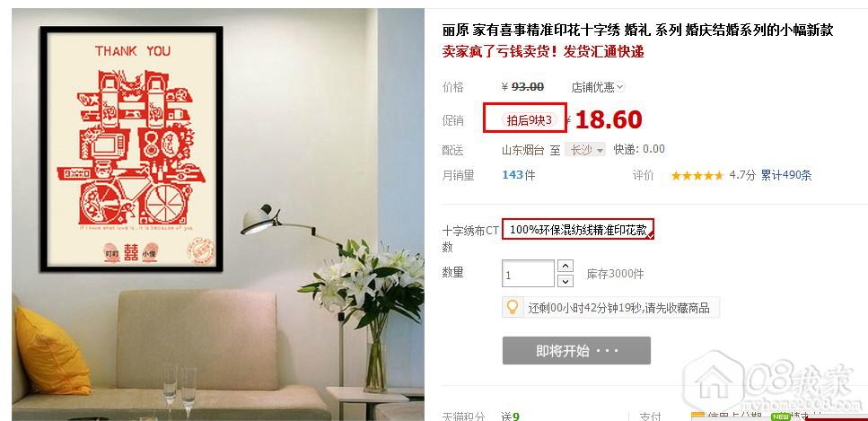Image resolution: width=868 pixels, height=421 pixels.
Task: Click the 18.60 promotional price
Action: pos(609,119)
